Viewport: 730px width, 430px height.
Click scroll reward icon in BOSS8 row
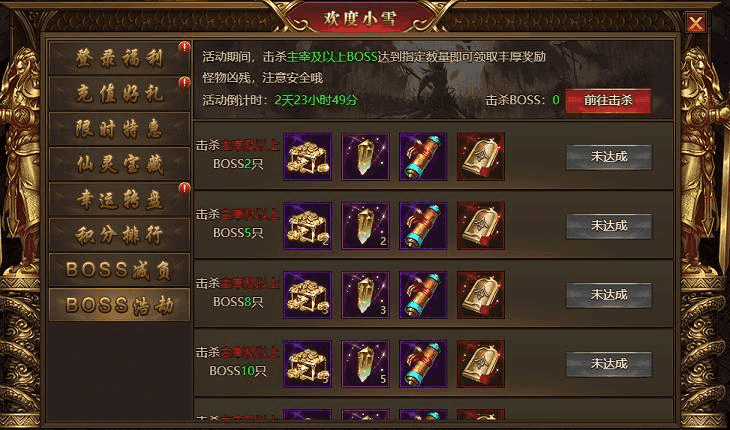click(423, 295)
